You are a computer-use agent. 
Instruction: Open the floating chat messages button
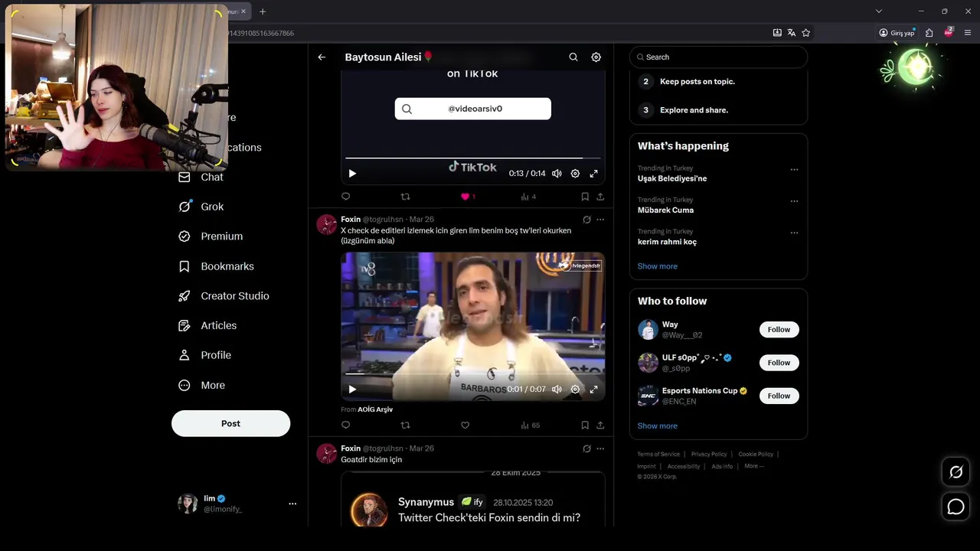tap(956, 507)
